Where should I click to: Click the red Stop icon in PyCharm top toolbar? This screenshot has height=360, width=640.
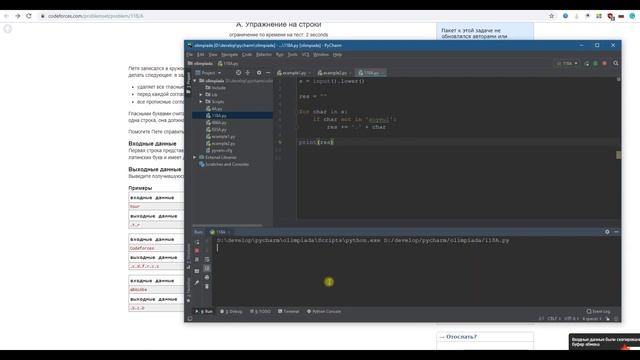click(604, 63)
